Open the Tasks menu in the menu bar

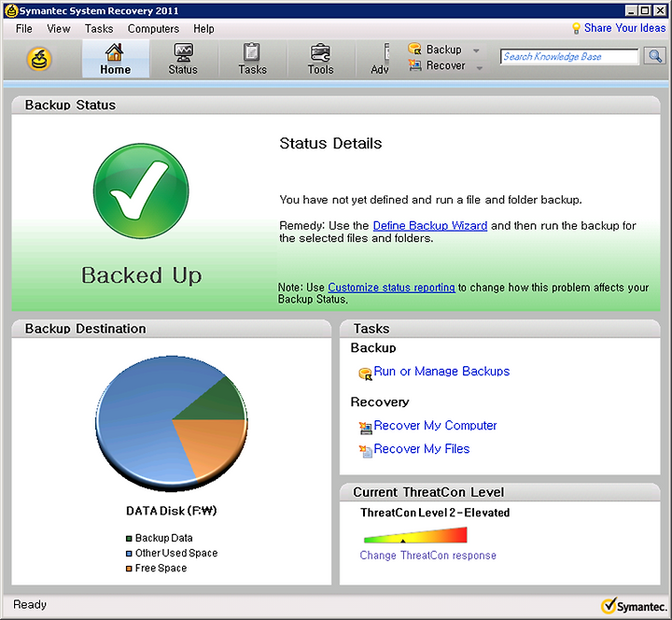coord(99,29)
